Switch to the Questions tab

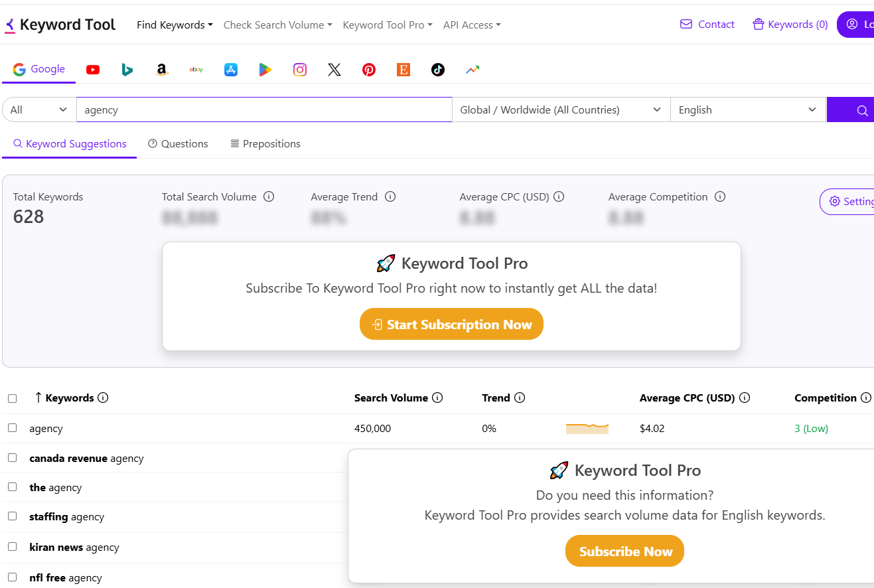coord(178,144)
